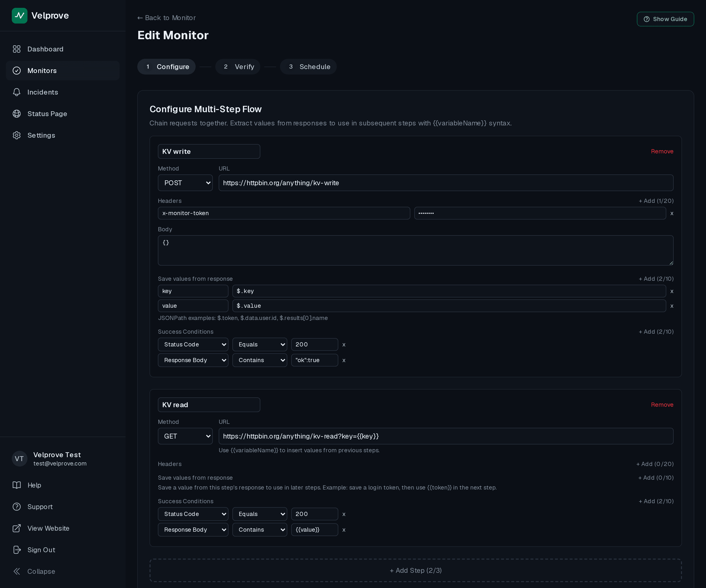
Task: Click the Show Guide button
Action: coord(665,19)
